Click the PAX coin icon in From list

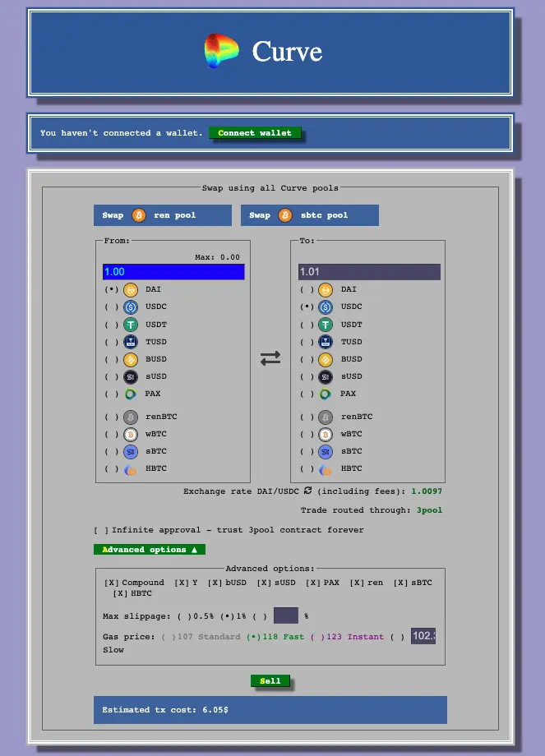coord(130,394)
